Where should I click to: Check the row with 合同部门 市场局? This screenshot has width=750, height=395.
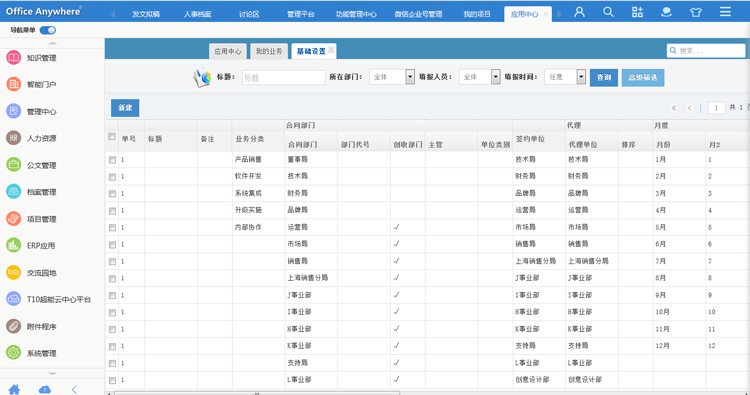pyautogui.click(x=112, y=245)
